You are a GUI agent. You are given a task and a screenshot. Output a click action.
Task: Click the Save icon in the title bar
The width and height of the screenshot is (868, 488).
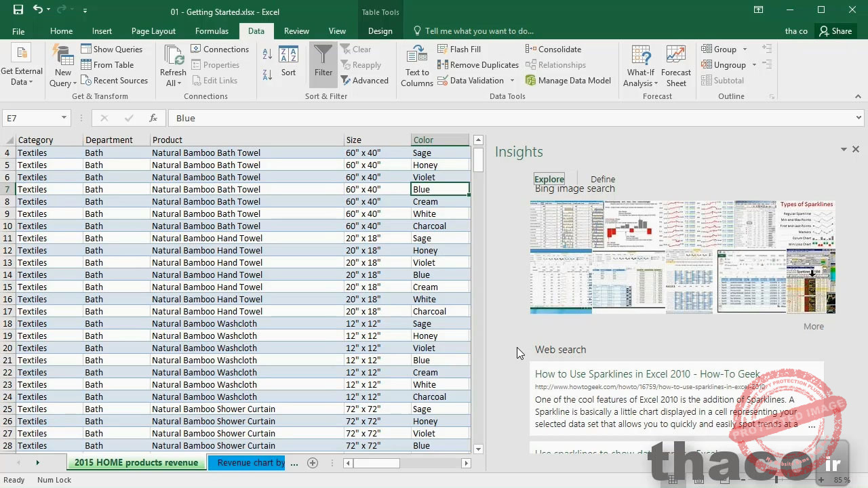pyautogui.click(x=18, y=10)
